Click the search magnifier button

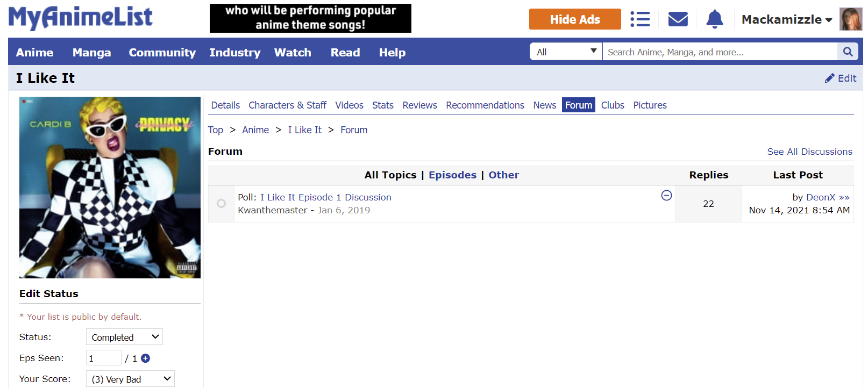point(848,52)
